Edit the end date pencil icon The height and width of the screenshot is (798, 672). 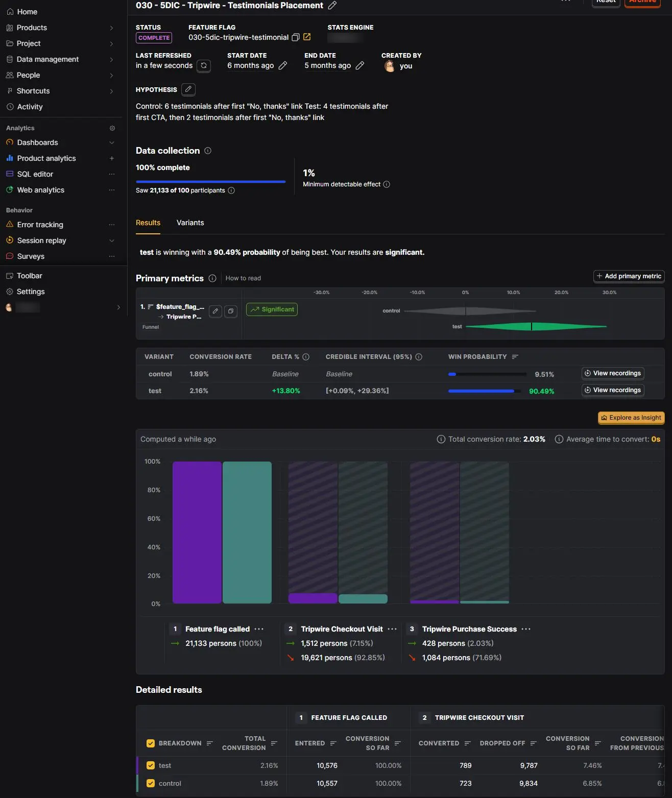360,65
